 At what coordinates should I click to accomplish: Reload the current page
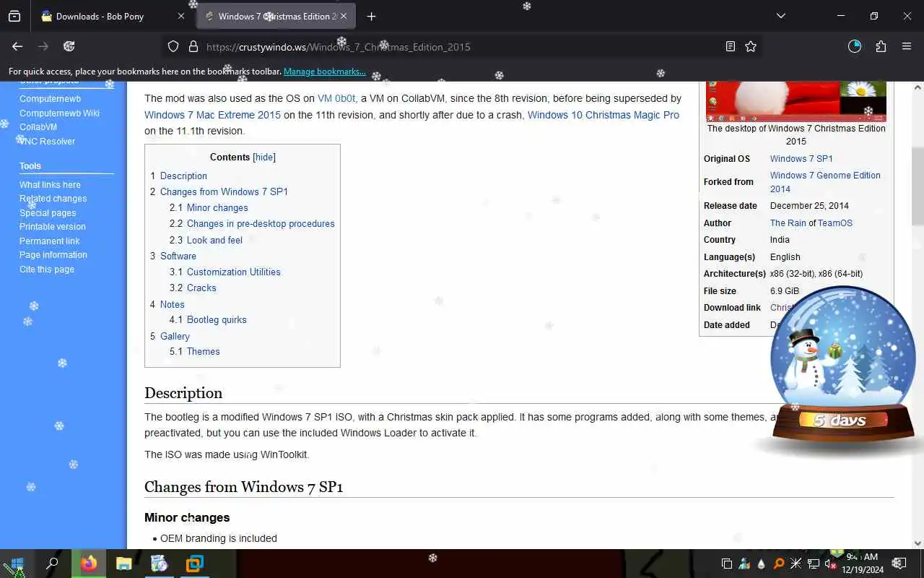pyautogui.click(x=69, y=46)
